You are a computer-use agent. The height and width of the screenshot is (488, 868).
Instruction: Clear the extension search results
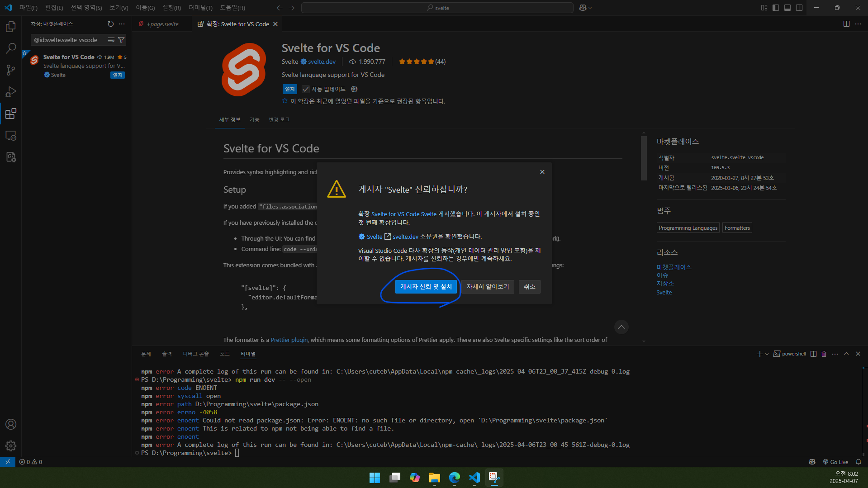point(111,40)
